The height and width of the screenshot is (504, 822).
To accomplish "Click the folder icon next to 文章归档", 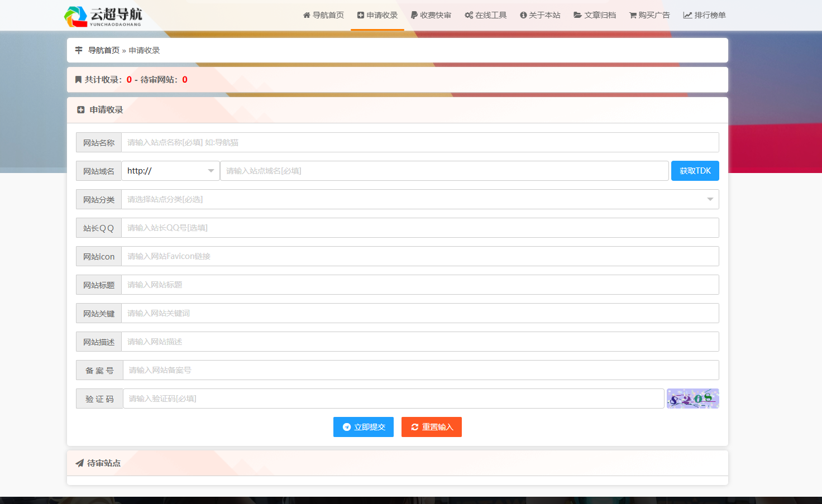I will (577, 15).
